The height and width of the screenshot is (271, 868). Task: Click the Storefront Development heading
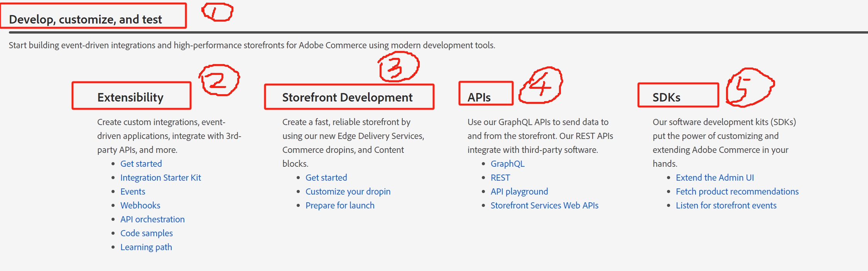[x=347, y=97]
